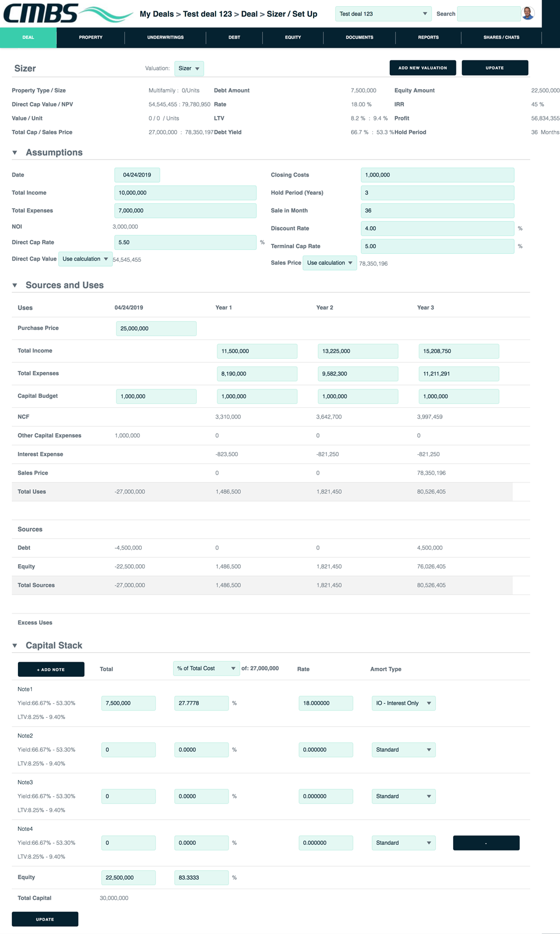Open the DEBT tab
The width and height of the screenshot is (560, 934).
[x=234, y=38]
